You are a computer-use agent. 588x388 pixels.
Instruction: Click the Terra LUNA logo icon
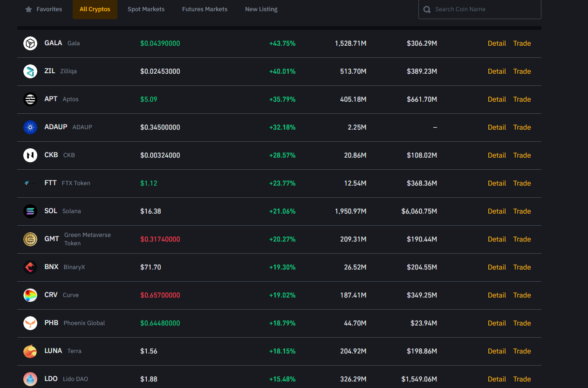(x=30, y=351)
